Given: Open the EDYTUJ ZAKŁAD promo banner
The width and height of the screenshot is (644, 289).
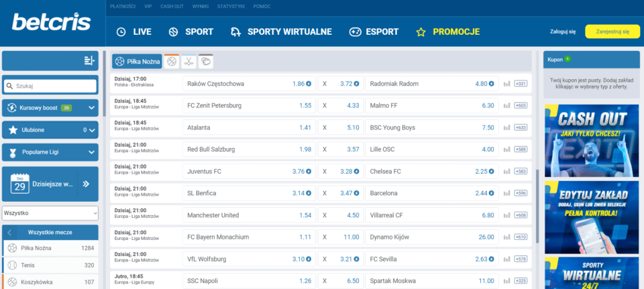Looking at the screenshot, I should tap(592, 217).
